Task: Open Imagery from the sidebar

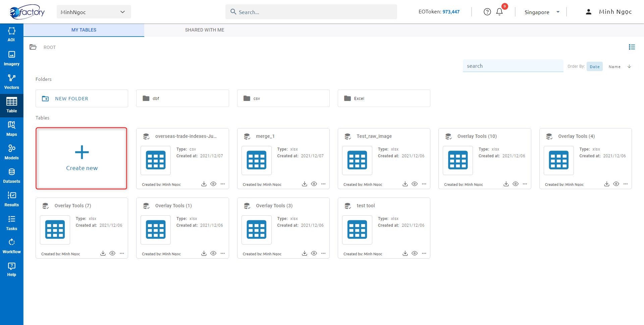Action: pos(11,58)
